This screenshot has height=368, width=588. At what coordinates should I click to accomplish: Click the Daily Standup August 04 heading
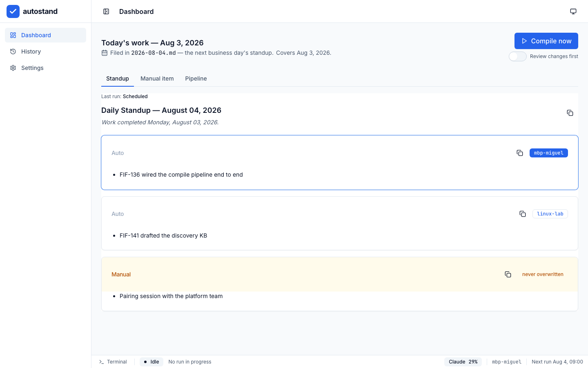161,110
